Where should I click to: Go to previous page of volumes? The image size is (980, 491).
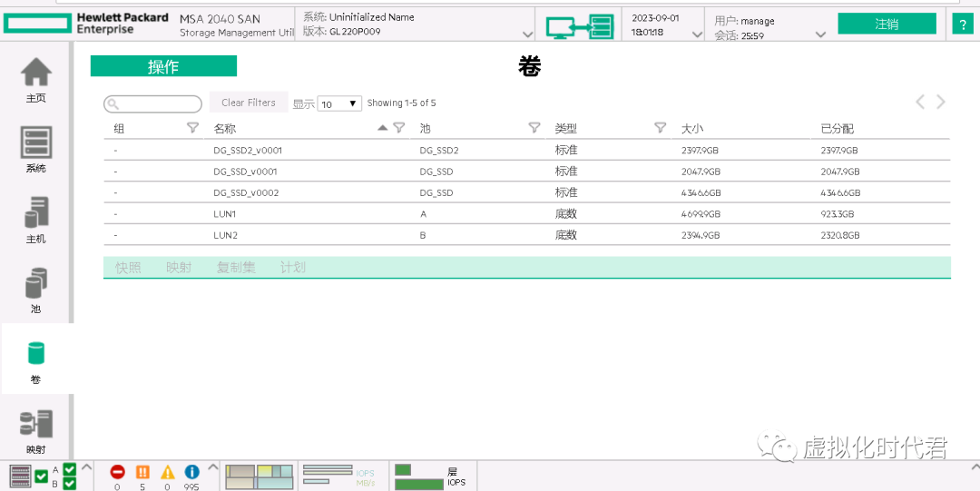920,102
